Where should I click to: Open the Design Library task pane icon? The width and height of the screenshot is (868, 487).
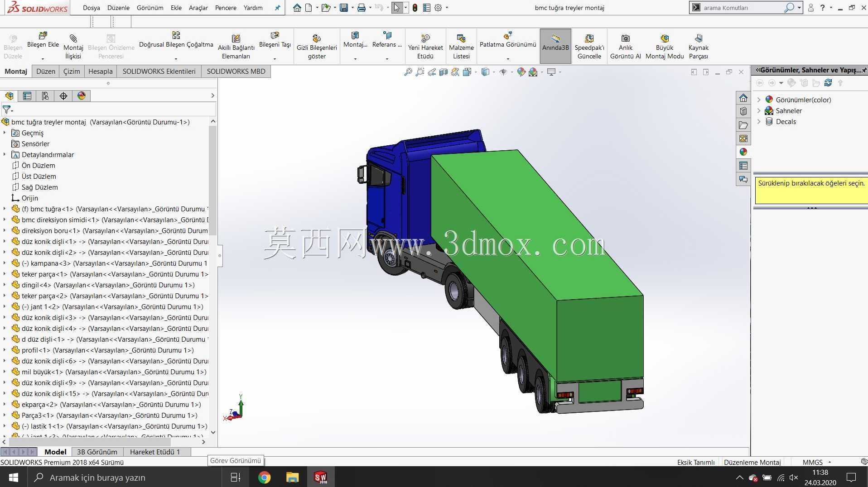tap(743, 111)
